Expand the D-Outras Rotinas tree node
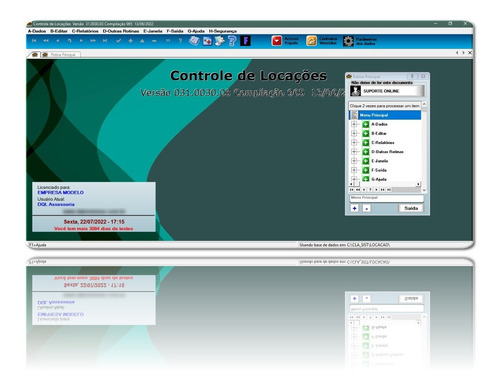 pyautogui.click(x=354, y=152)
